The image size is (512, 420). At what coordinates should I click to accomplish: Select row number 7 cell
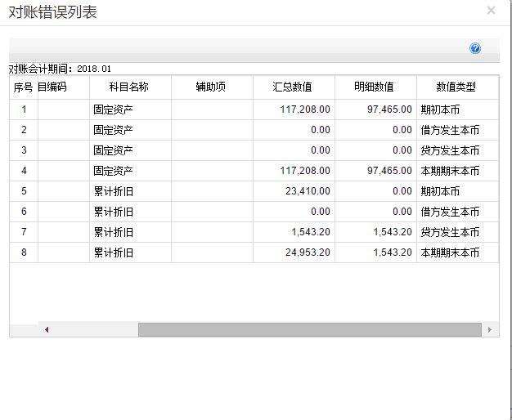pyautogui.click(x=24, y=232)
